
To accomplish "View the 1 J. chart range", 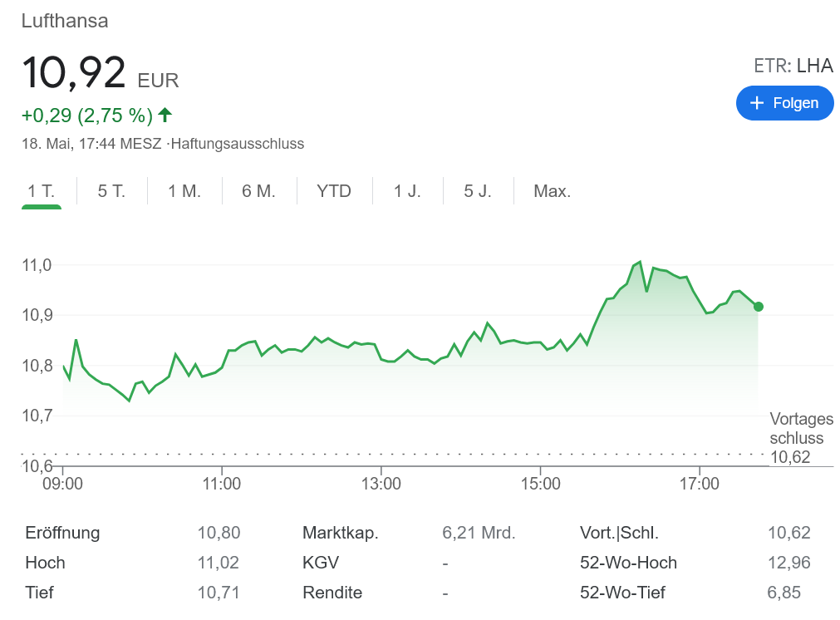I will click(407, 191).
